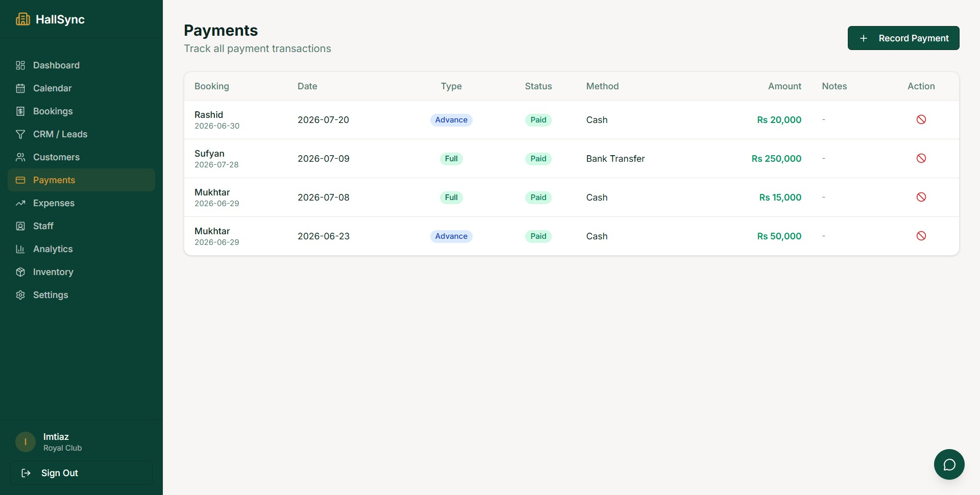The width and height of the screenshot is (980, 495).
Task: Navigate to CRM / Leads
Action: pos(82,134)
